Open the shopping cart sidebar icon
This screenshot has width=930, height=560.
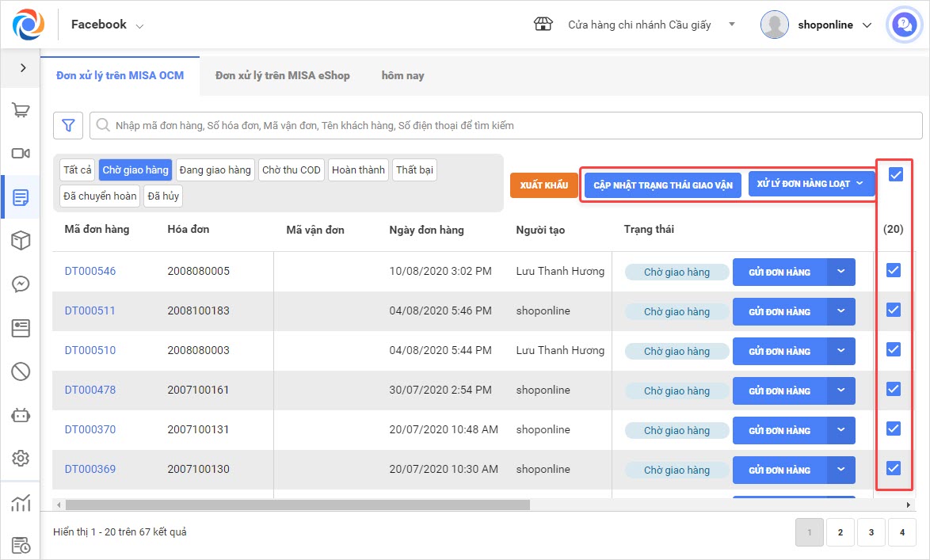pyautogui.click(x=21, y=111)
